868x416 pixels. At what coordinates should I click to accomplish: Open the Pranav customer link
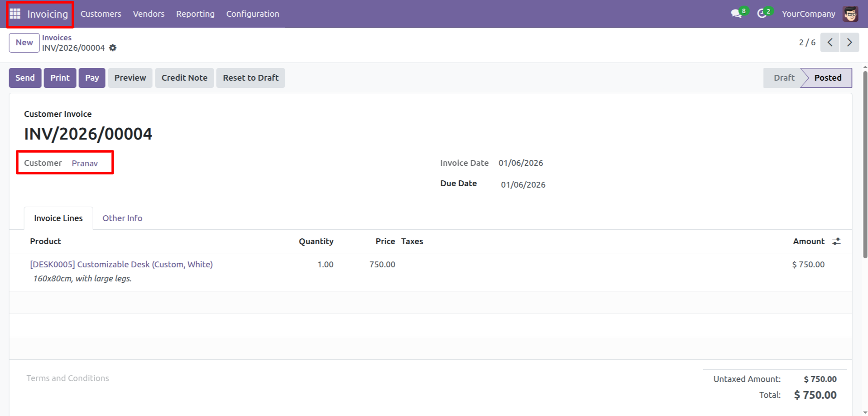(85, 164)
